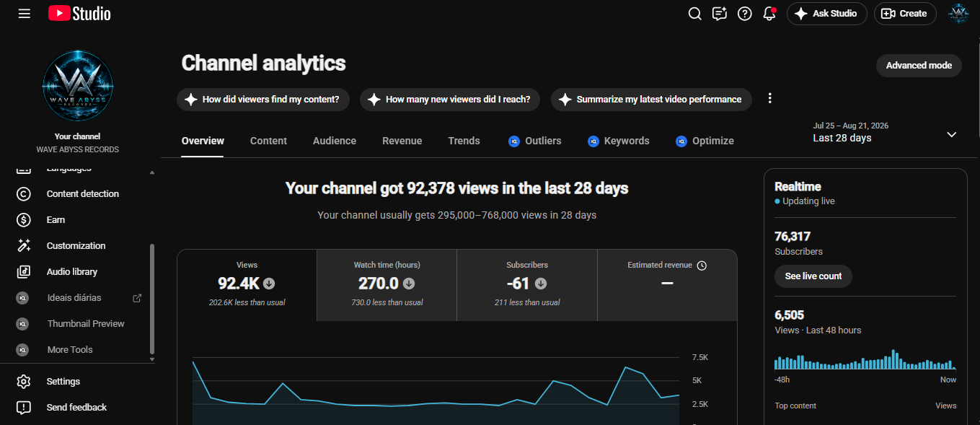Click 'Summarize my latest video performance' chip

click(651, 100)
